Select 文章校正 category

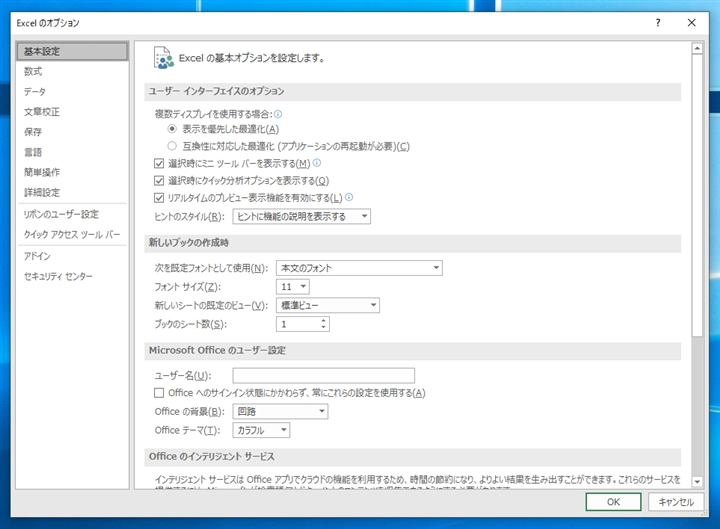[x=72, y=112]
